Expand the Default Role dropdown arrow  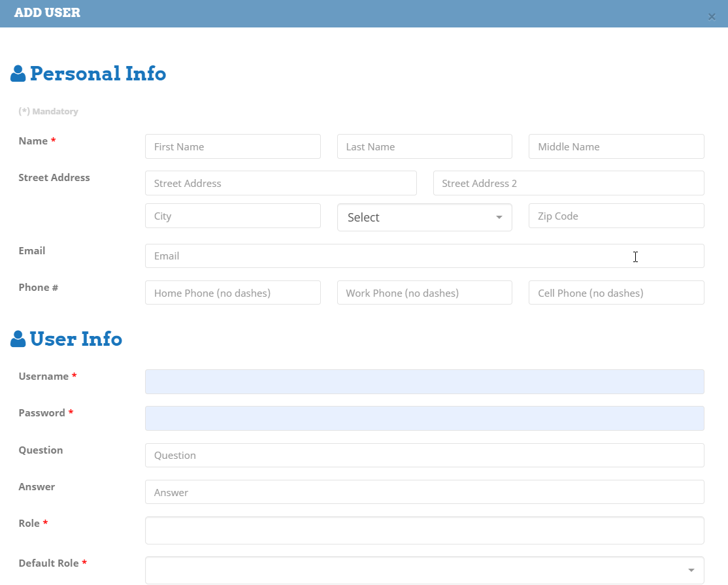[691, 571]
